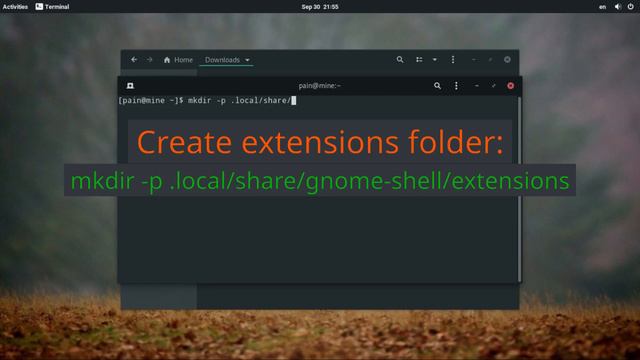Screen dimensions: 640x360
Task: Open view options dropdown arrow in Files
Action: pos(435,60)
